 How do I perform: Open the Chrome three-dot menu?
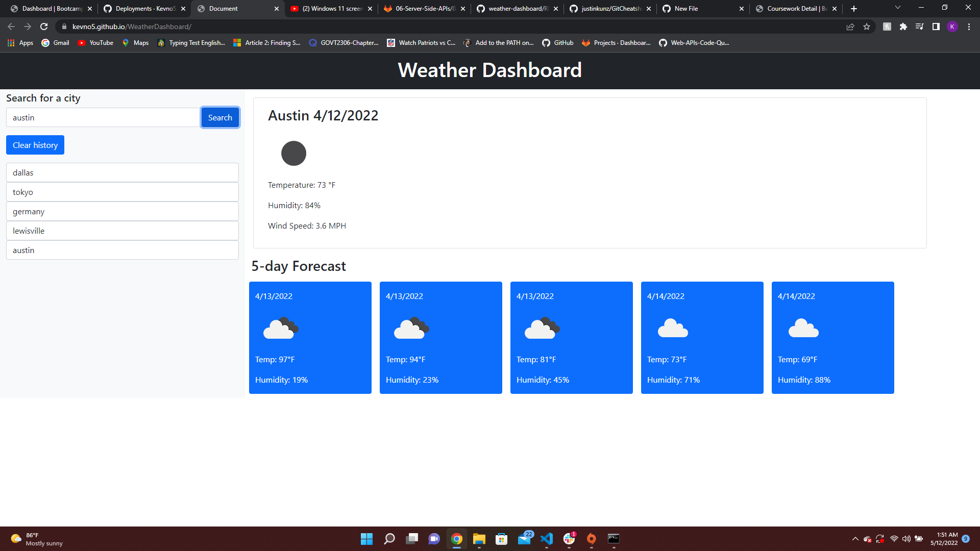969,27
